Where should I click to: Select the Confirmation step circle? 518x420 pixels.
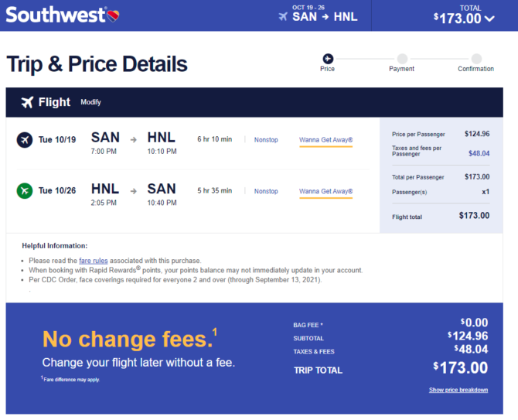[x=476, y=59]
